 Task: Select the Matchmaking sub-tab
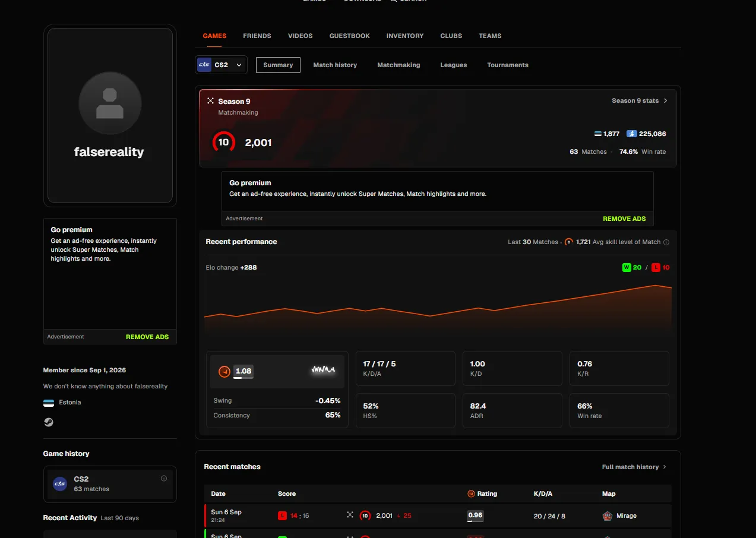[398, 65]
